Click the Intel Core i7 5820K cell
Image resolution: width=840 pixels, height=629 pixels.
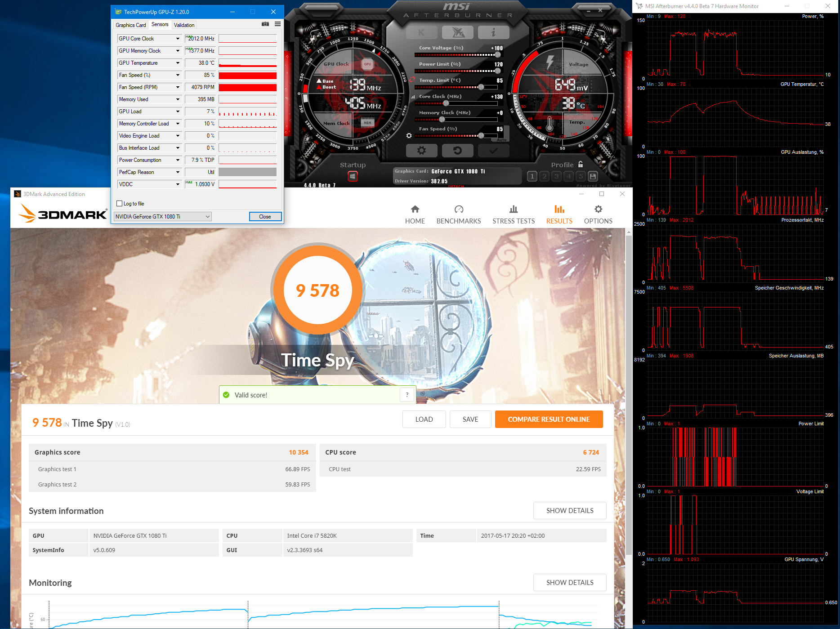348,535
